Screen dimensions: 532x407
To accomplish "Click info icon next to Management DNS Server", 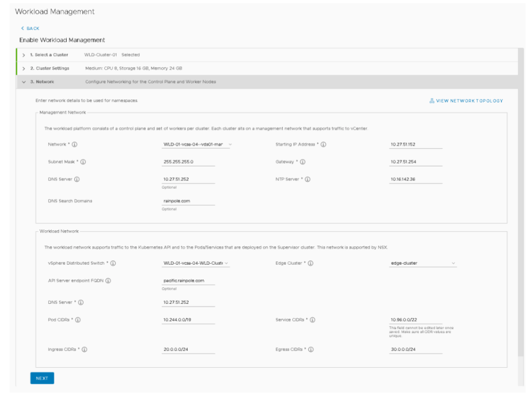I will point(77,179).
